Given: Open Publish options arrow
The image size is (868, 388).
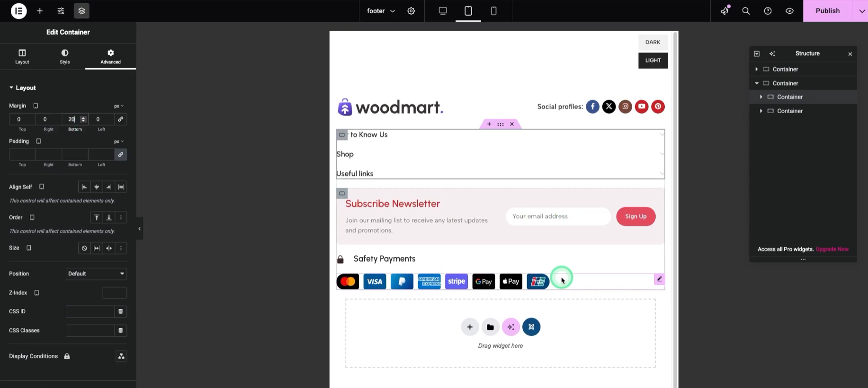Looking at the screenshot, I should [861, 11].
